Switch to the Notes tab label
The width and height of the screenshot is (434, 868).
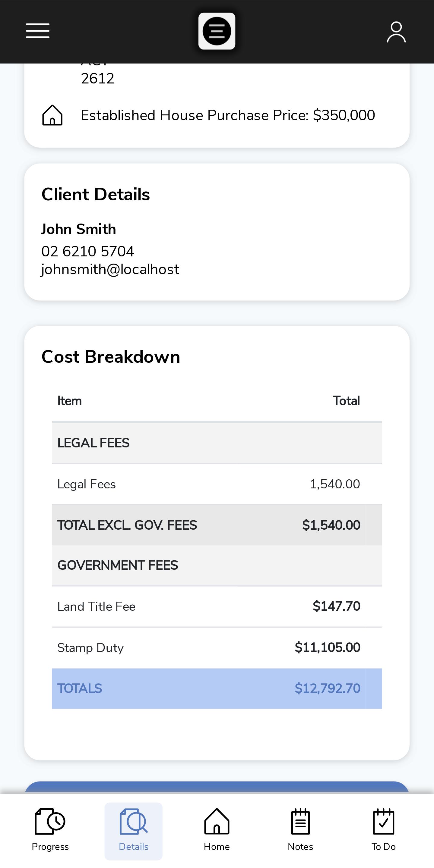300,847
